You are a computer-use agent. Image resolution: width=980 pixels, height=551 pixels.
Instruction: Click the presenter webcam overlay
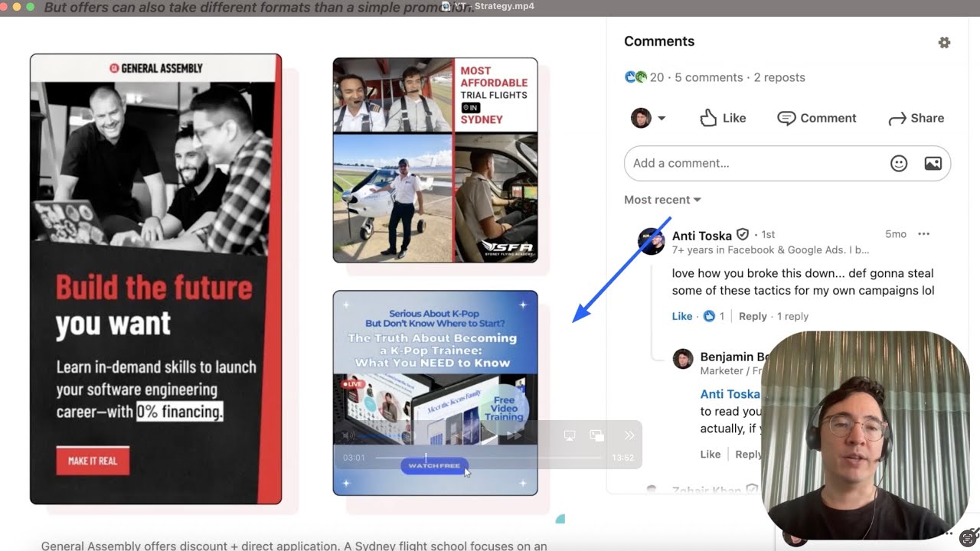[866, 435]
